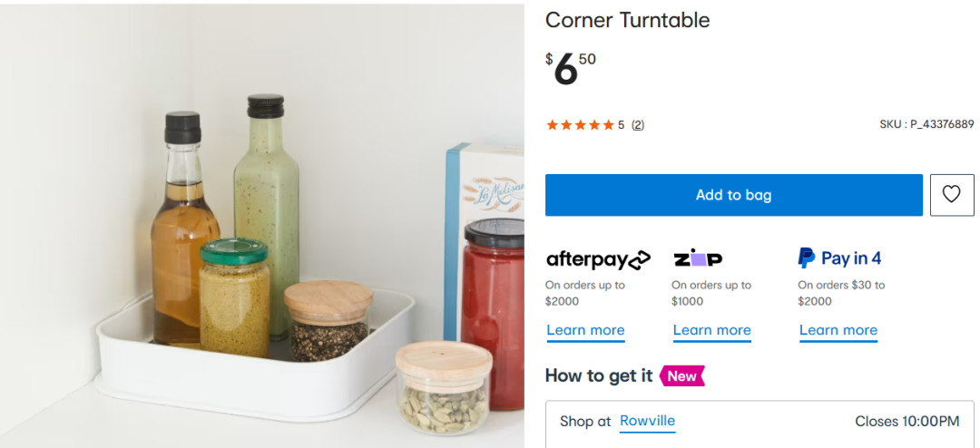This screenshot has height=448, width=980.
Task: Click the Corner Turntable product title
Action: (627, 20)
